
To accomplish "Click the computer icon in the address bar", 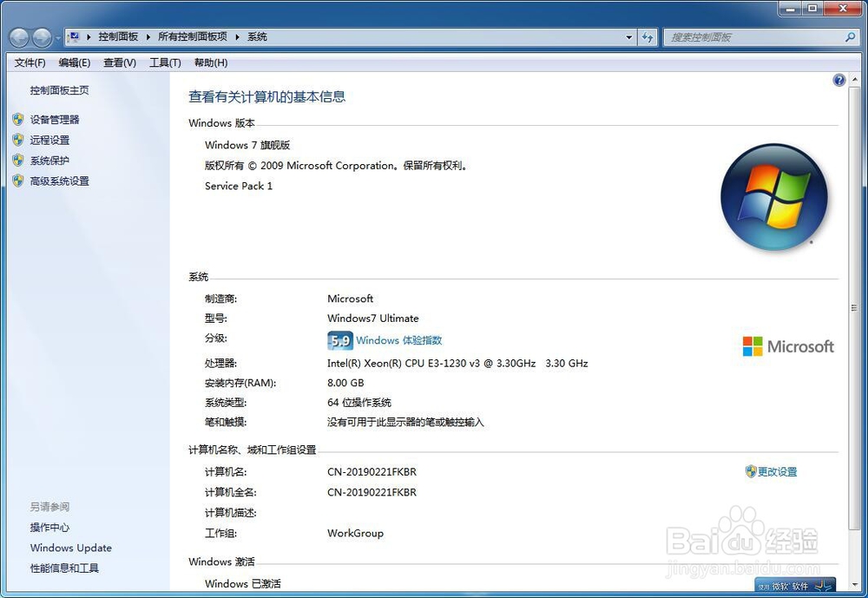I will [74, 37].
